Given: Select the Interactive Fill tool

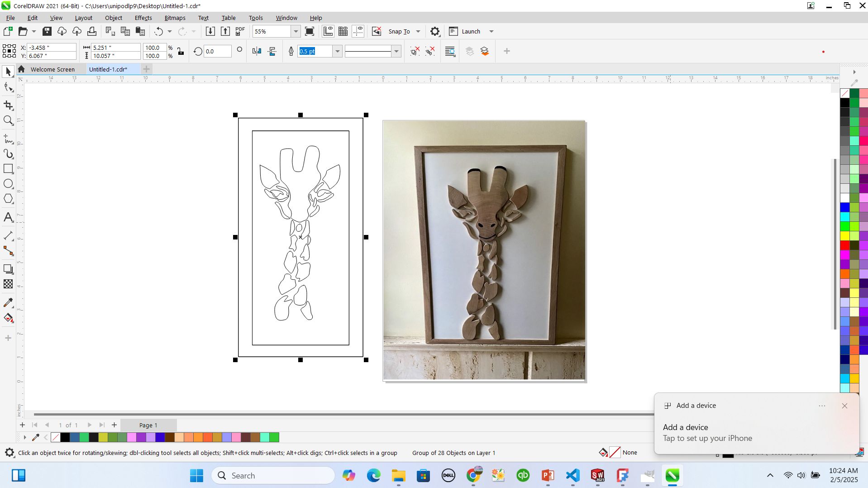Looking at the screenshot, I should click(8, 318).
